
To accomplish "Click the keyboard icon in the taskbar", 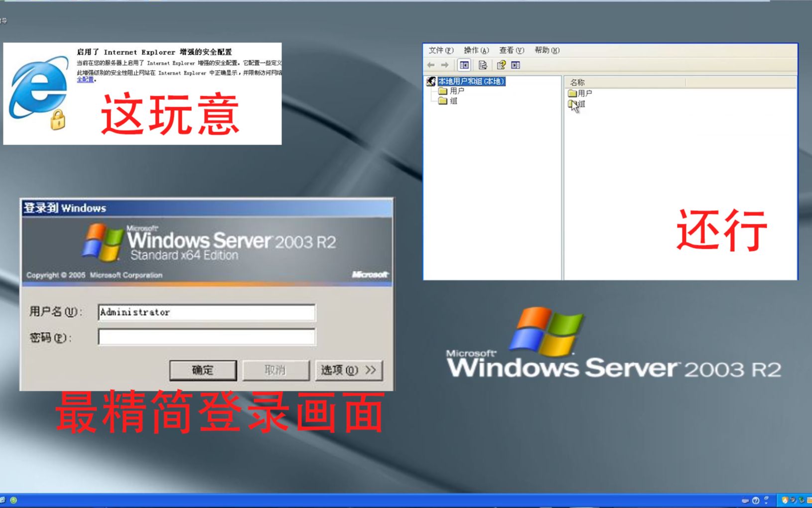I will point(745,501).
